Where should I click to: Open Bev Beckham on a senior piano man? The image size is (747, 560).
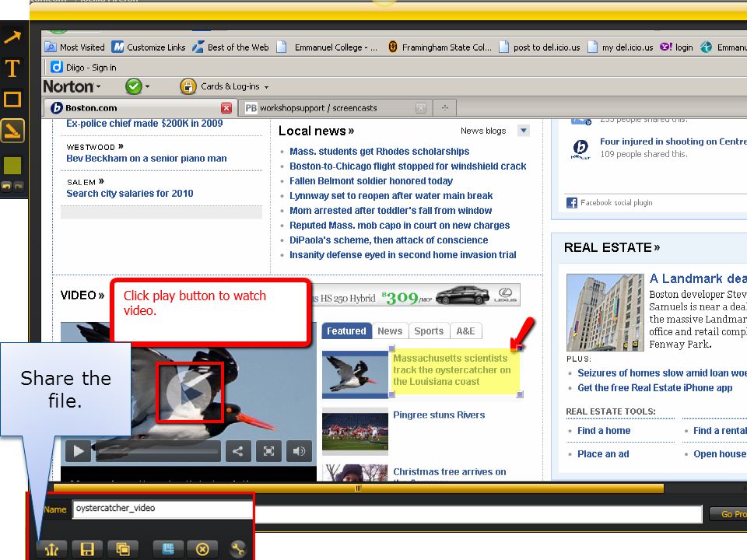[x=147, y=158]
